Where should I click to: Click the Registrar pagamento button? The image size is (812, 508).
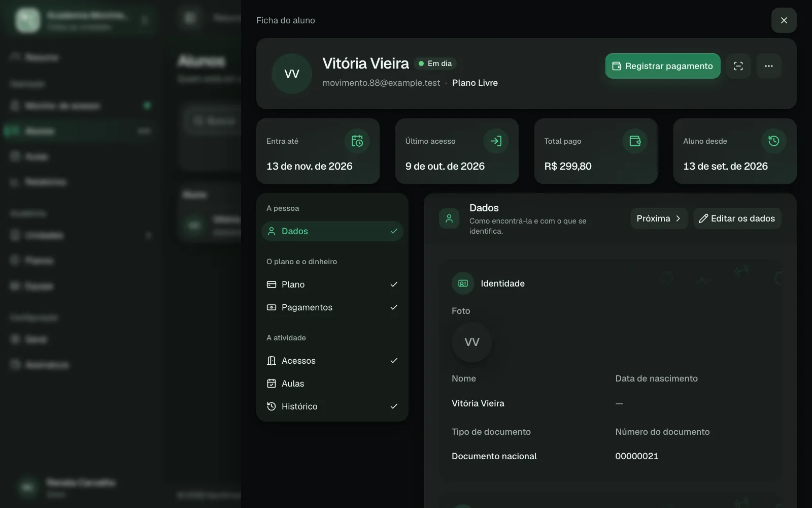[x=662, y=66]
